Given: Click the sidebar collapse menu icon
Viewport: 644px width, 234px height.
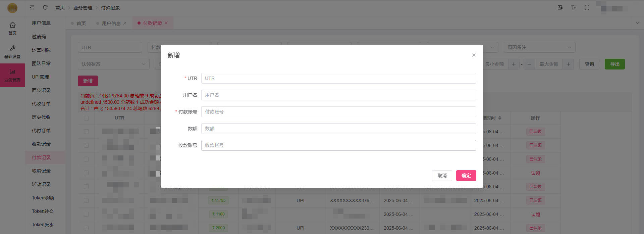Looking at the screenshot, I should 32,7.
